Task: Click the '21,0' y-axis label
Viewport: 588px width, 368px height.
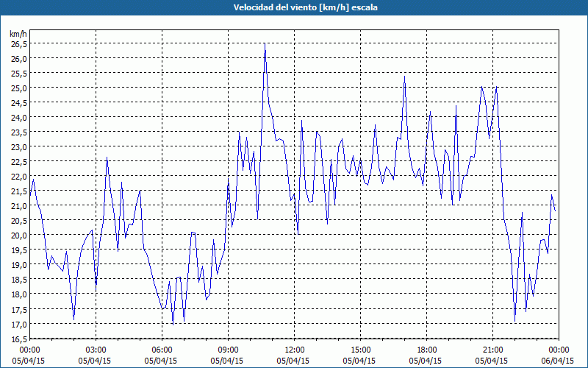Action: point(19,206)
